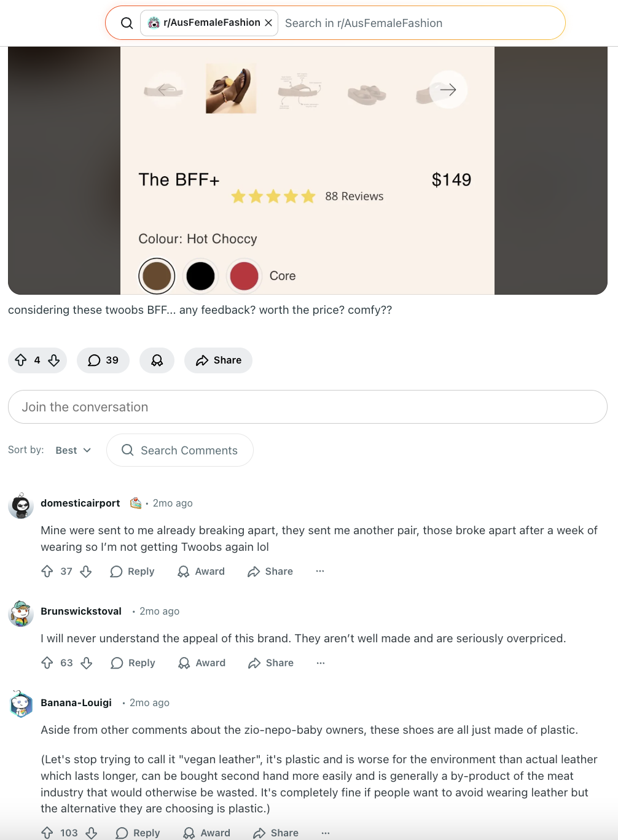Downvote the post
The height and width of the screenshot is (840, 618).
[x=53, y=360]
